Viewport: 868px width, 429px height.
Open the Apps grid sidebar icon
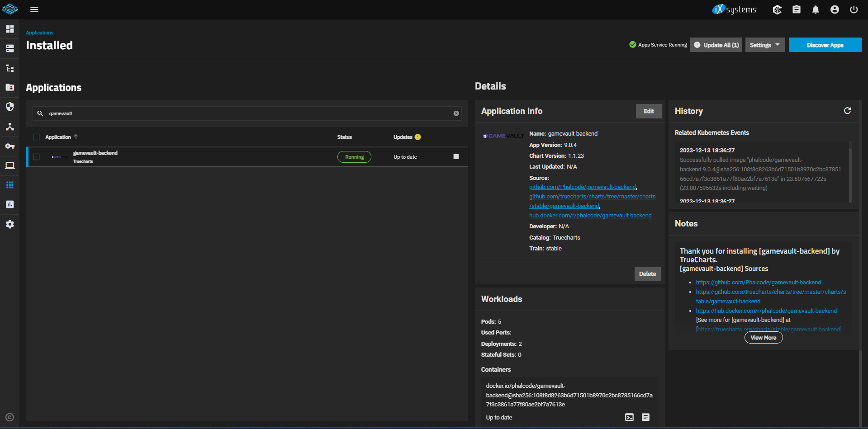[x=9, y=185]
